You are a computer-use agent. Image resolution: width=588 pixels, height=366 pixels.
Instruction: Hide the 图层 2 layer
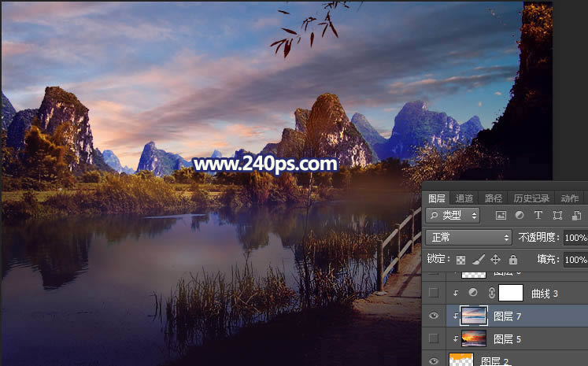pyautogui.click(x=434, y=360)
